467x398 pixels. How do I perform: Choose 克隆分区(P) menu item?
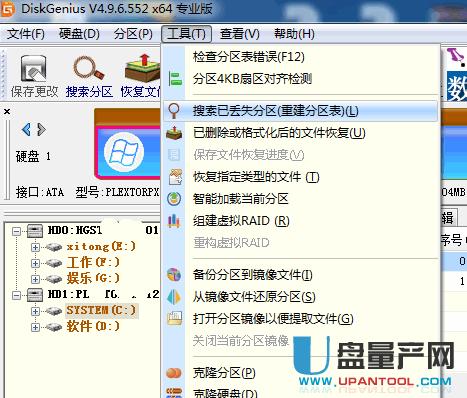click(301, 372)
